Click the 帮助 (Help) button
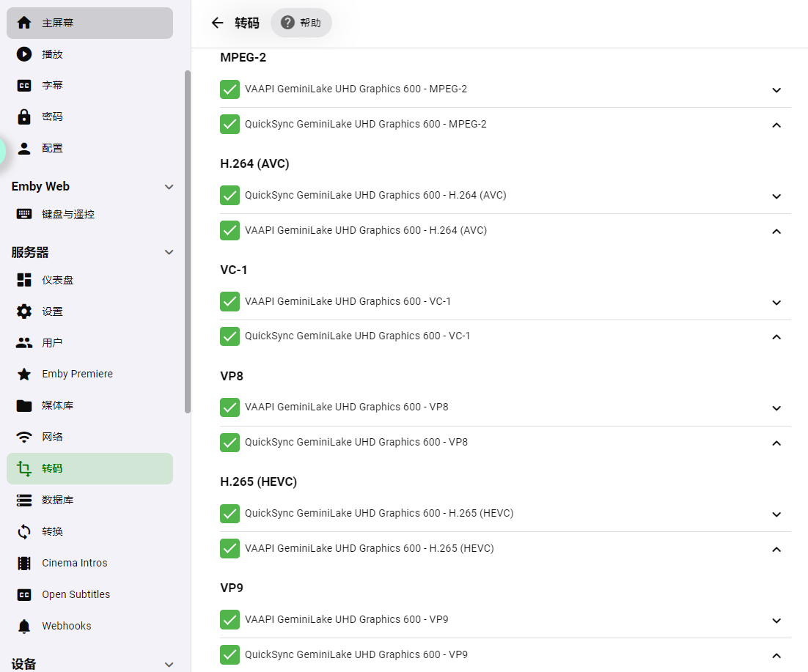 coord(301,23)
